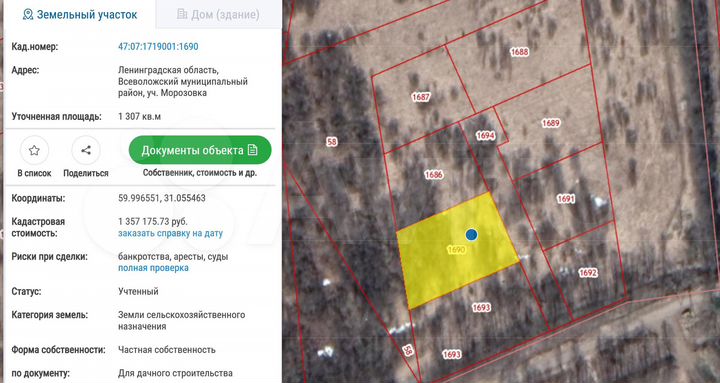Click the coordinates value 59.996551, 31.055463
This screenshot has width=720, height=383.
(162, 198)
